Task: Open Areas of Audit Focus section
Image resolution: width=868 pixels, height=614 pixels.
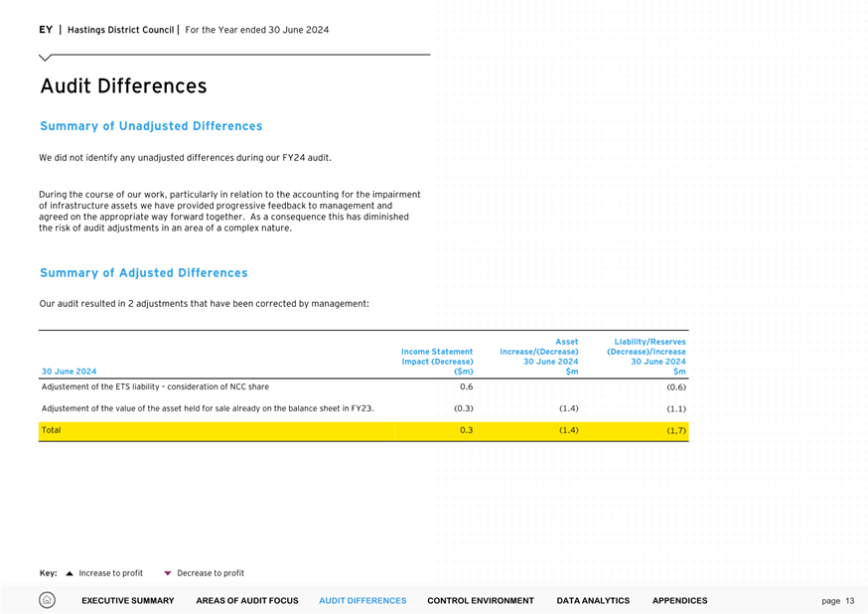Action: (247, 601)
